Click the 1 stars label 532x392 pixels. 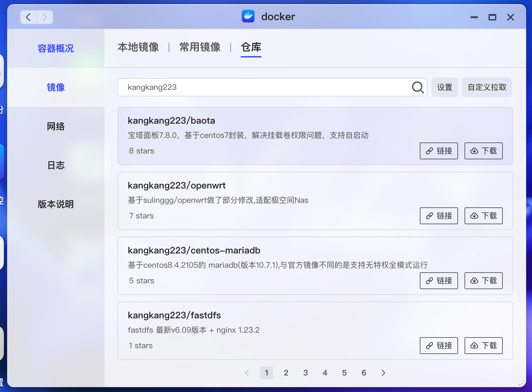[141, 346]
